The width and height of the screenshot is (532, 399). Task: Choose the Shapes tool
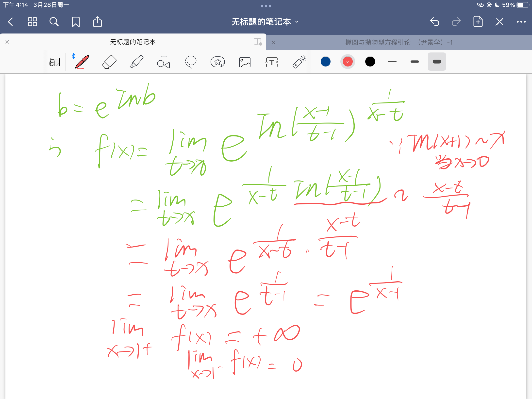(x=164, y=62)
